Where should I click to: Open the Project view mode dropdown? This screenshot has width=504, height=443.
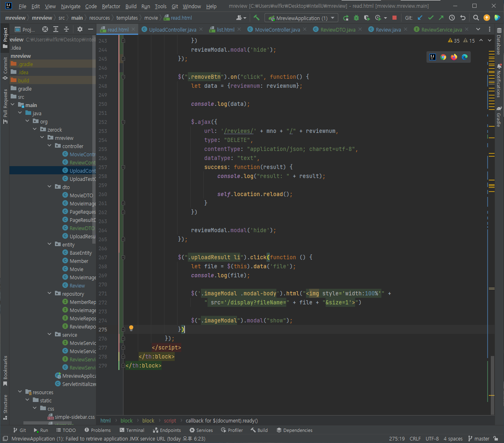point(26,30)
